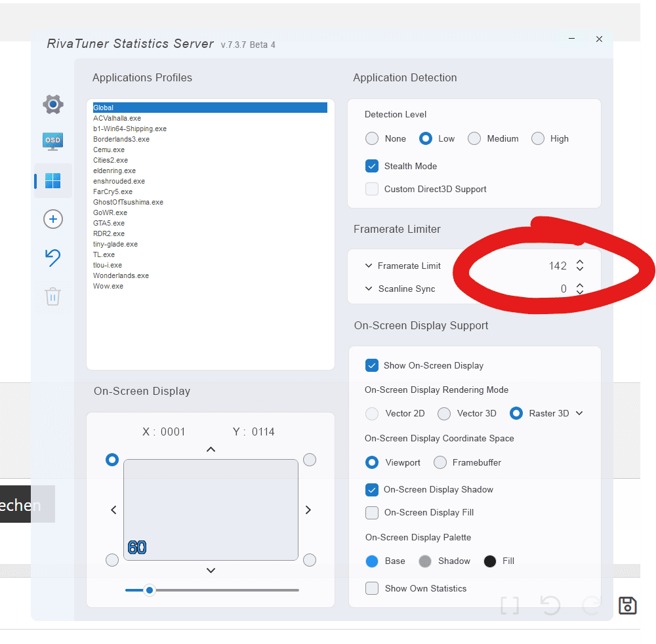The image size is (656, 644).
Task: Set detection level to Low
Action: pyautogui.click(x=426, y=138)
